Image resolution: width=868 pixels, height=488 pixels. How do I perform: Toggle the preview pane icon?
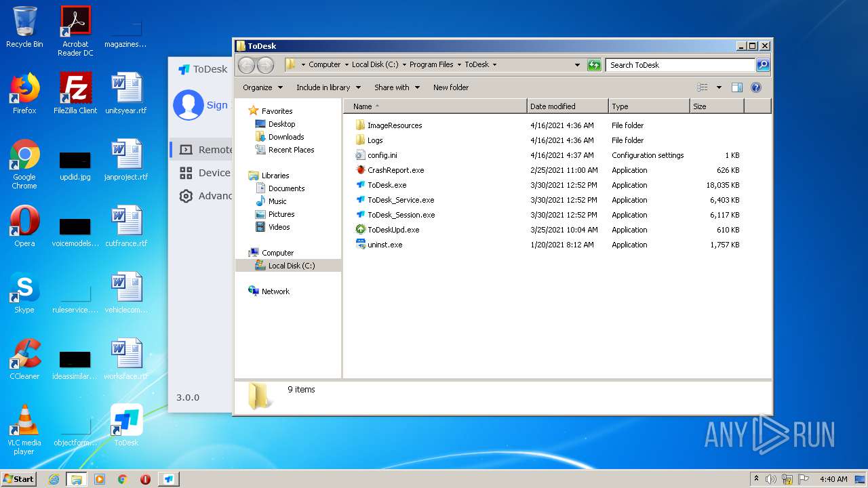[x=737, y=87]
